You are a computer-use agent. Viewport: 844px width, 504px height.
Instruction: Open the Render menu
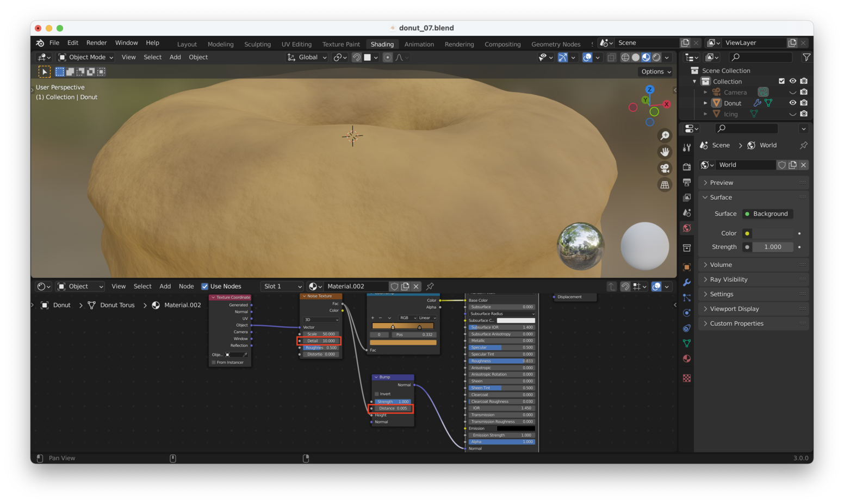point(96,43)
